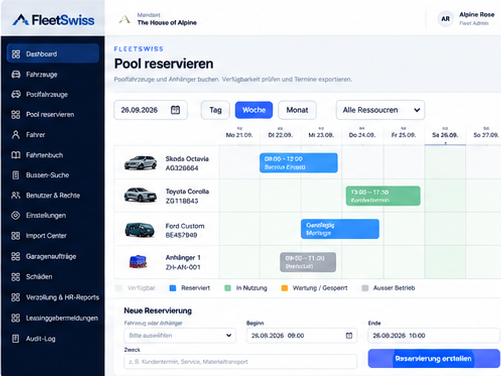Viewport: 501px width, 376px height.
Task: Switch to Woche view
Action: point(254,110)
